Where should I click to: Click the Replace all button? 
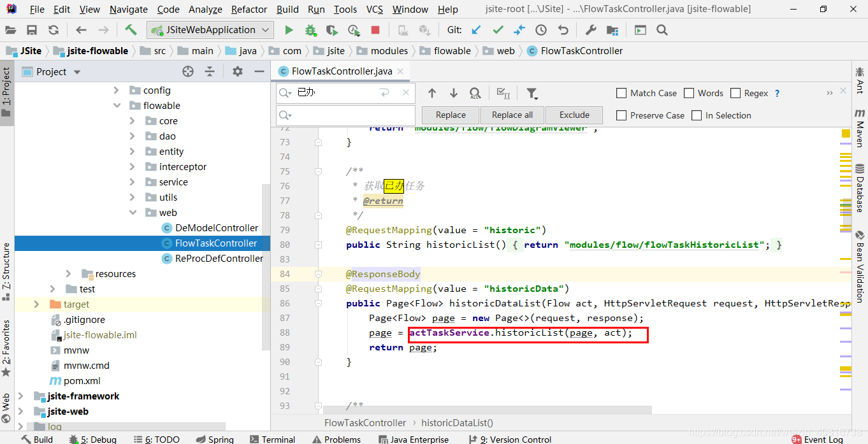(x=512, y=115)
